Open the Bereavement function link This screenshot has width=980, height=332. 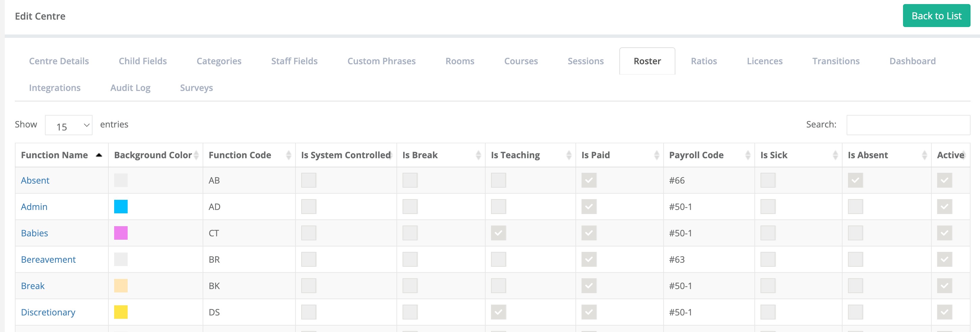[48, 259]
